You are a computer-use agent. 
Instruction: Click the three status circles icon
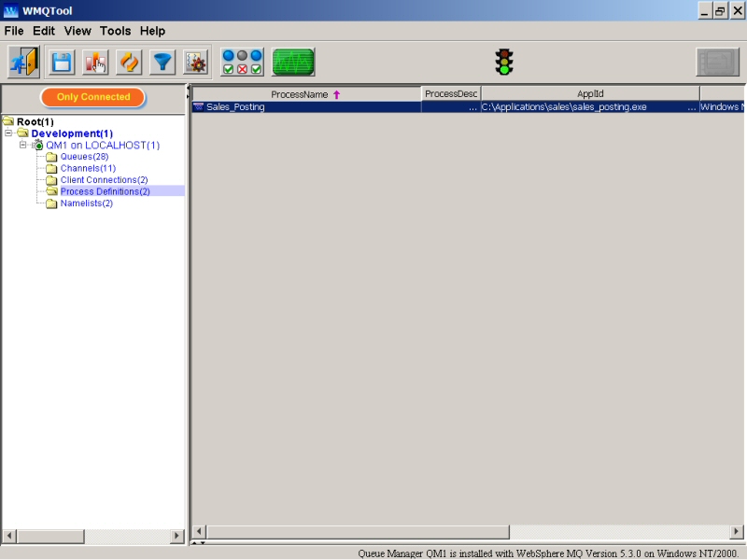(x=242, y=63)
